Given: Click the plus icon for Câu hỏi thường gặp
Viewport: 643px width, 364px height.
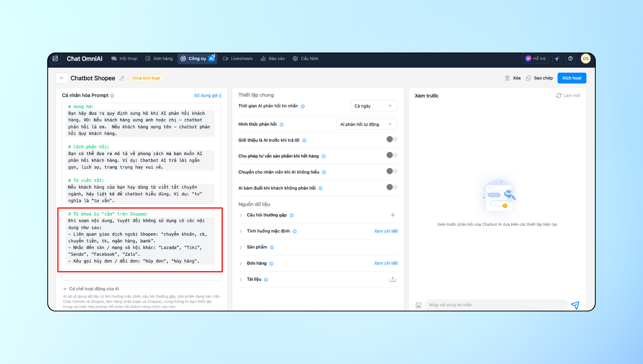Looking at the screenshot, I should [x=393, y=215].
